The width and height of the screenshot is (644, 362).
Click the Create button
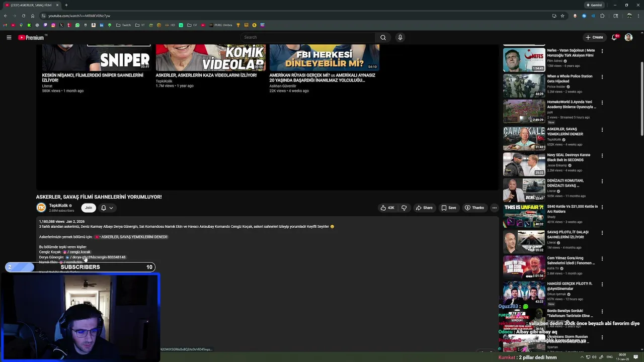click(x=594, y=37)
